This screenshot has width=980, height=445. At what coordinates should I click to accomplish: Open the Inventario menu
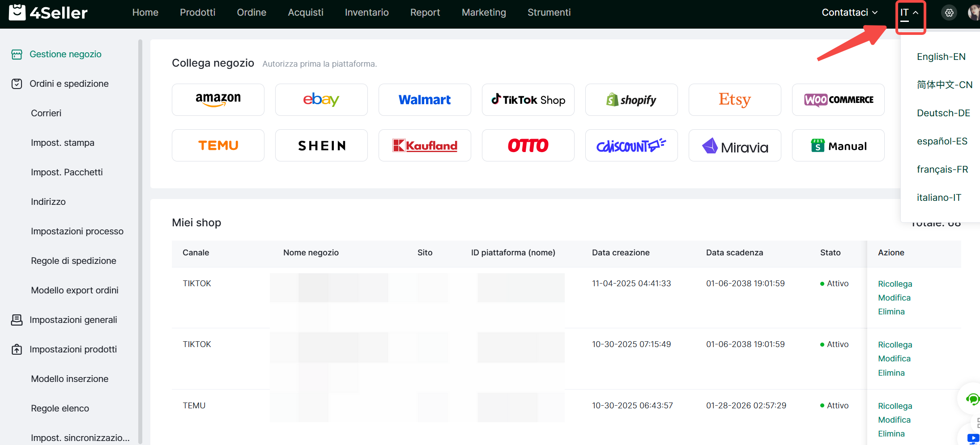pos(366,13)
